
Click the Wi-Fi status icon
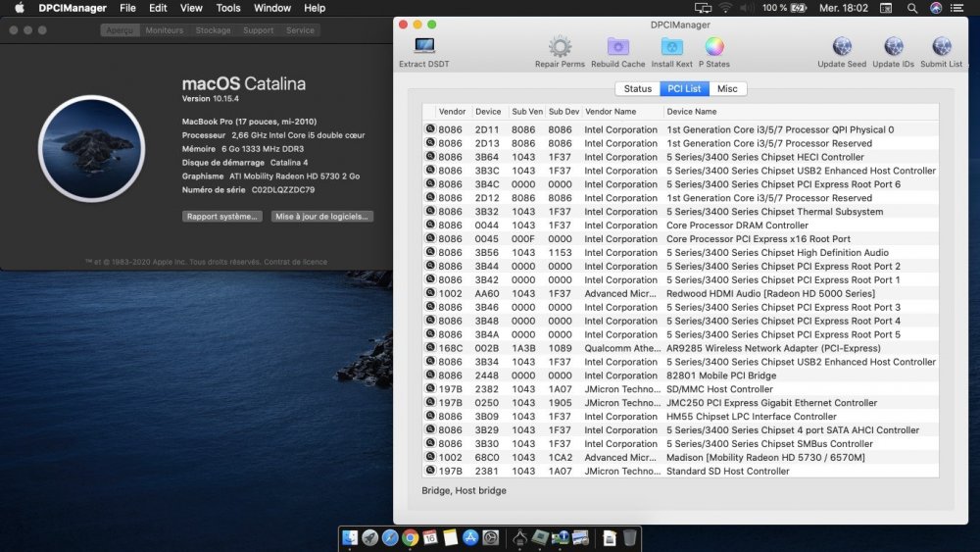pyautogui.click(x=725, y=8)
